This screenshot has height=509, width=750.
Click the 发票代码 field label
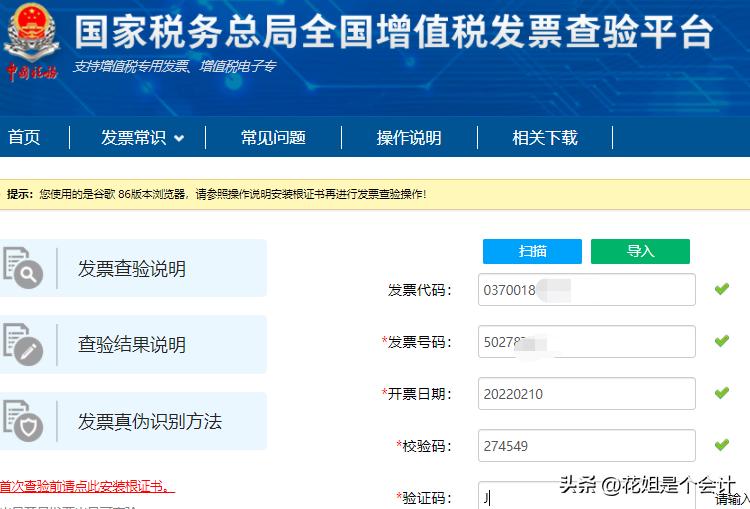tap(420, 290)
